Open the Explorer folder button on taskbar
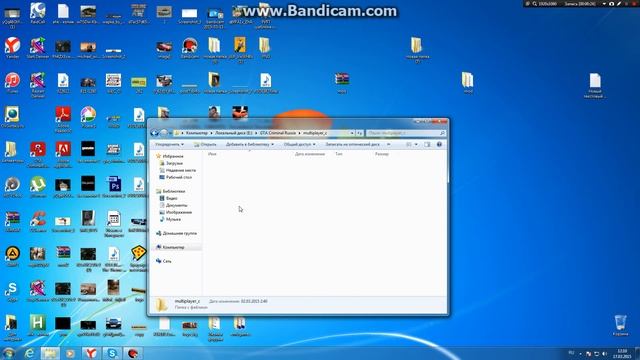The width and height of the screenshot is (640, 360). [x=50, y=353]
